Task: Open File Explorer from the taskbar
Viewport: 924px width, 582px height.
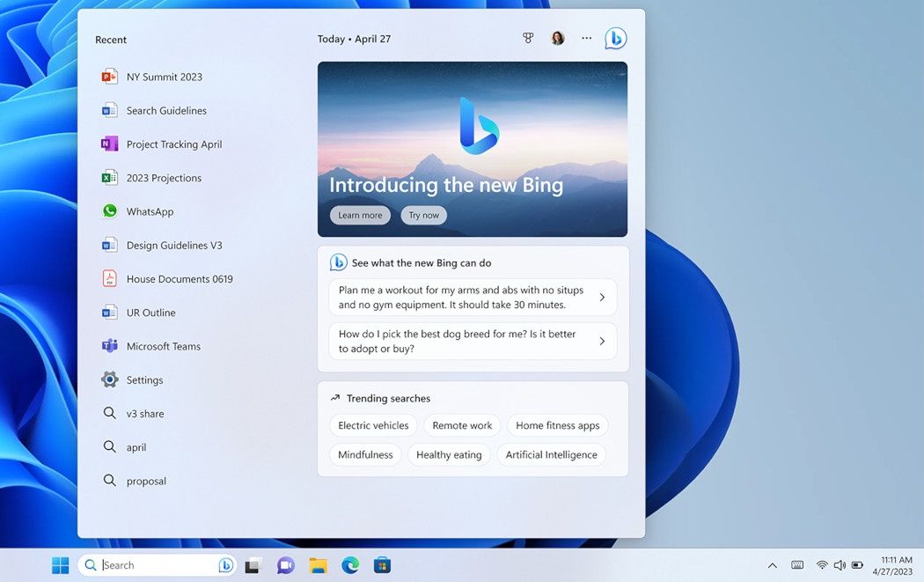Action: [x=319, y=565]
